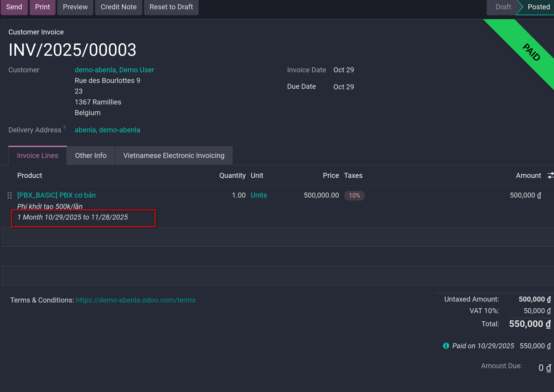
Task: Click the Send button
Action: pos(14,7)
